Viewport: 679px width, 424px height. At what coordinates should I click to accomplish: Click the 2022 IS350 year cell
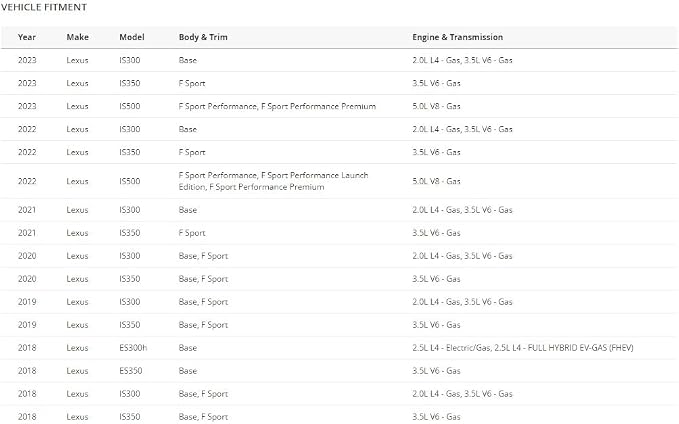pos(27,152)
